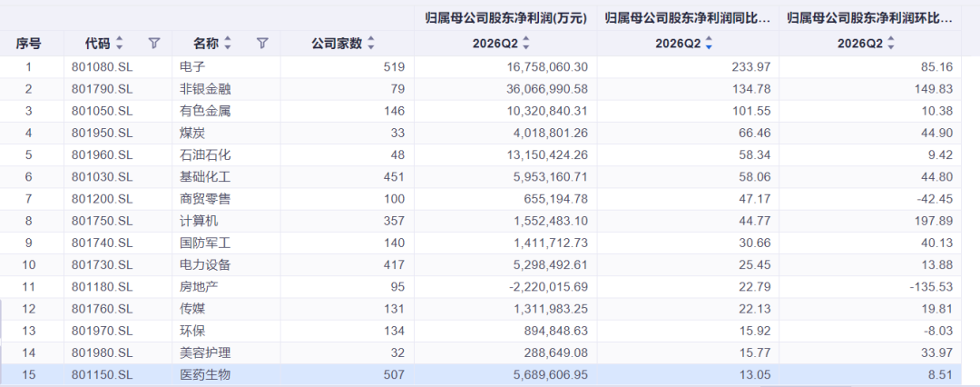This screenshot has height=387, width=980.
Task: Click code 801960.SL
Action: tap(102, 154)
